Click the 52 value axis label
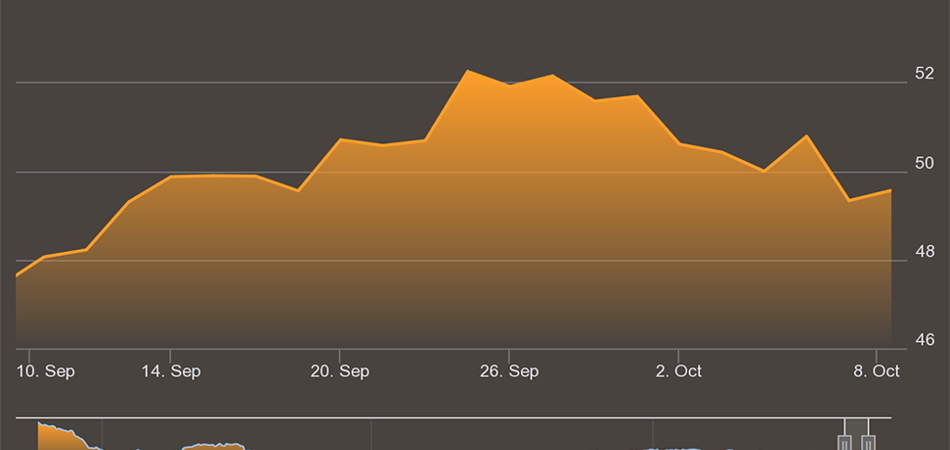 (x=925, y=74)
